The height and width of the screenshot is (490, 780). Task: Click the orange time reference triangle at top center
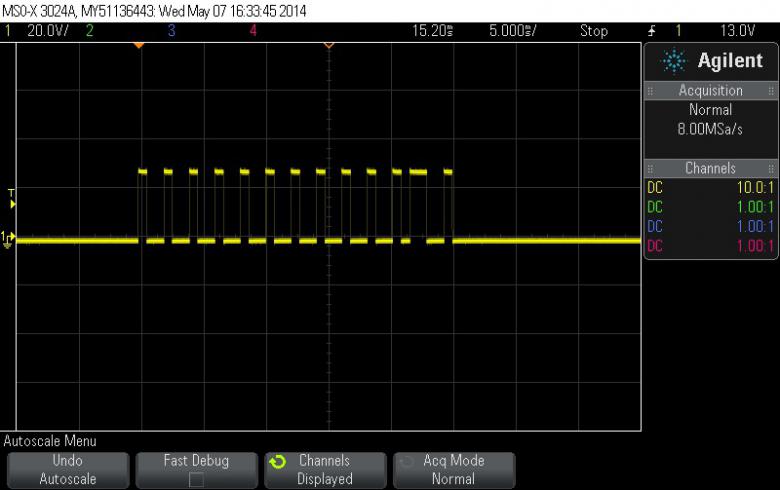coord(328,45)
